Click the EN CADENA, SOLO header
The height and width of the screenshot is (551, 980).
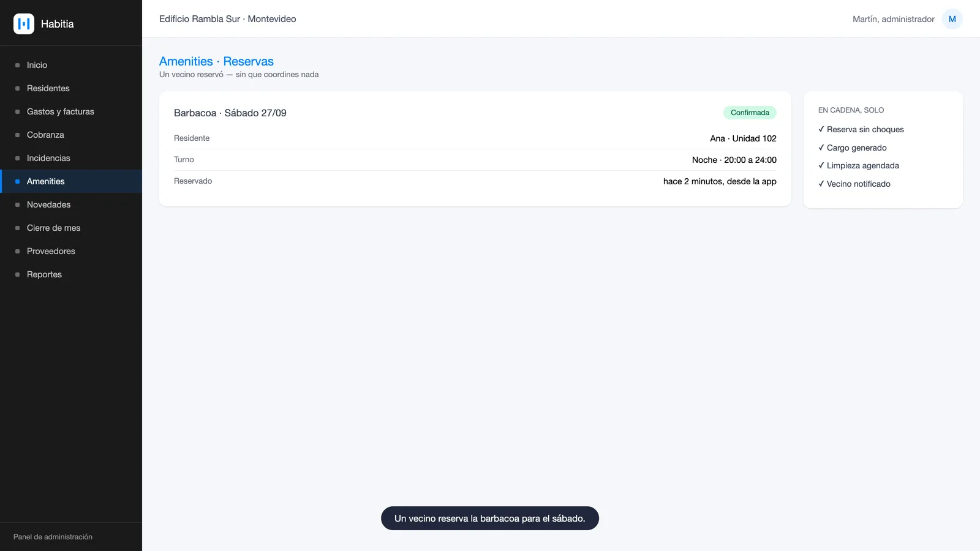851,110
